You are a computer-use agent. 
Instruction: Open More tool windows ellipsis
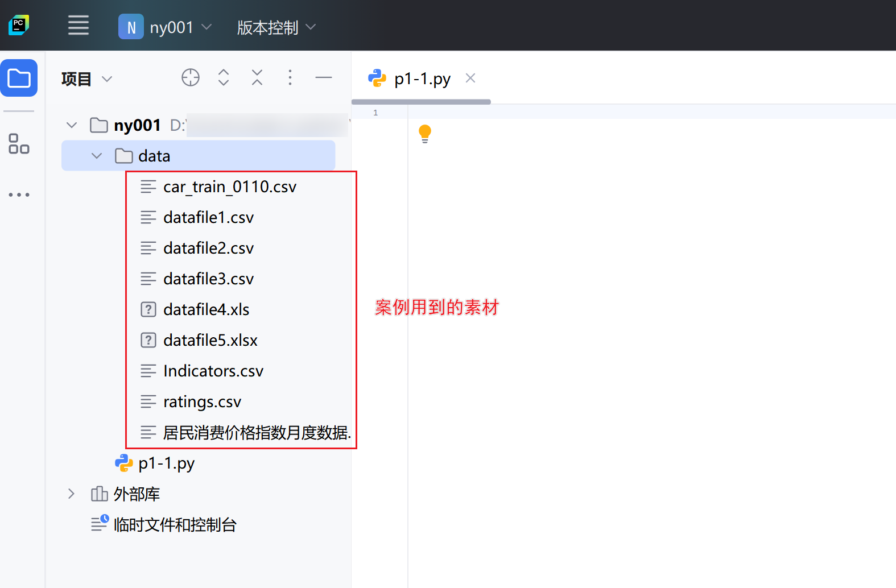pos(19,194)
